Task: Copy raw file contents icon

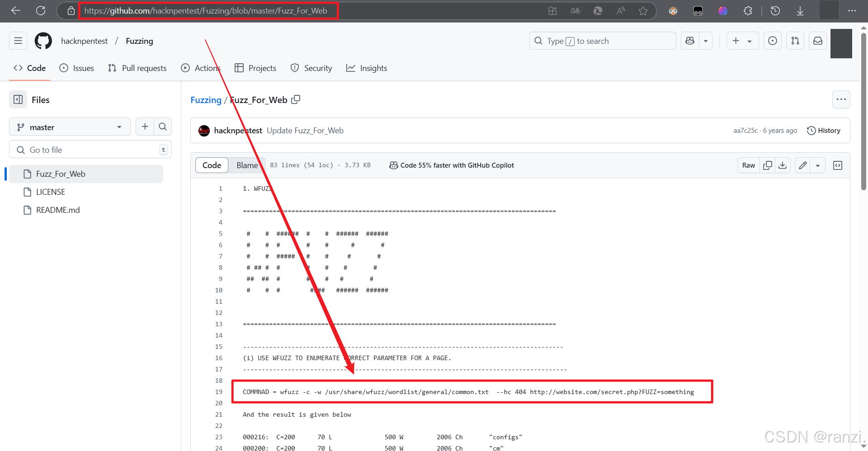Action: (x=768, y=165)
